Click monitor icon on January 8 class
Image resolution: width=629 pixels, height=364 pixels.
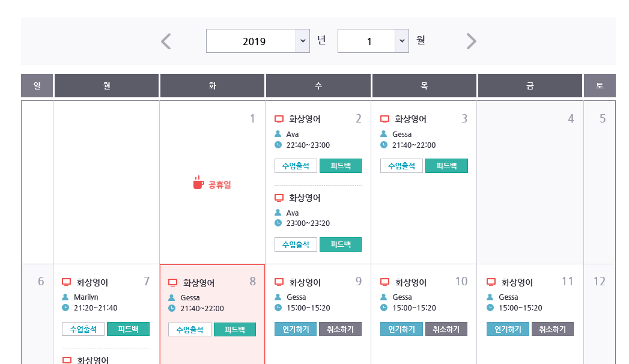(x=173, y=282)
